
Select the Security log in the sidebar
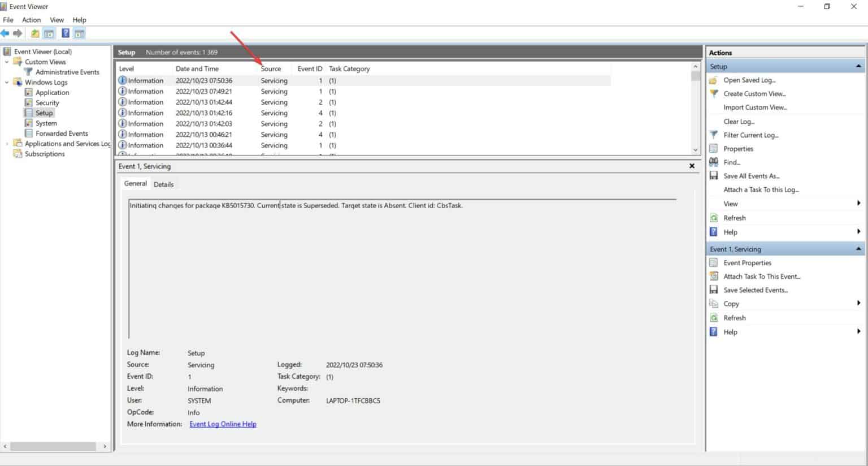tap(46, 102)
